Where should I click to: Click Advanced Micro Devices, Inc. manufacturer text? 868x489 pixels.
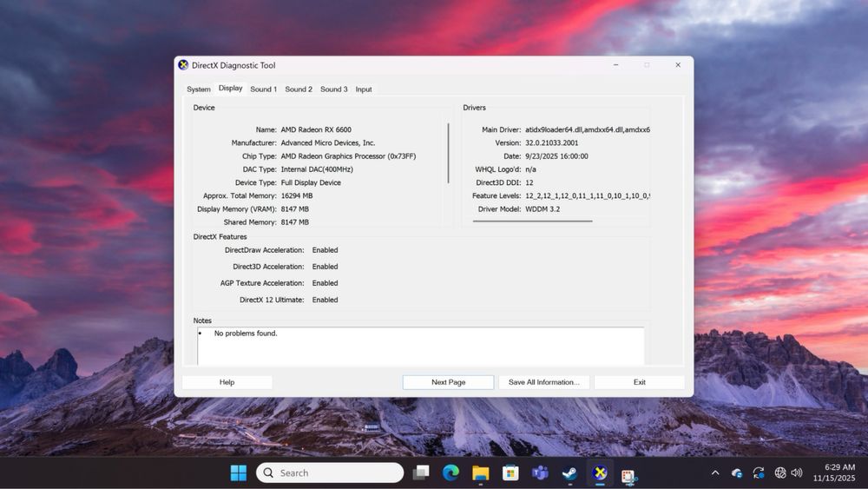point(328,143)
